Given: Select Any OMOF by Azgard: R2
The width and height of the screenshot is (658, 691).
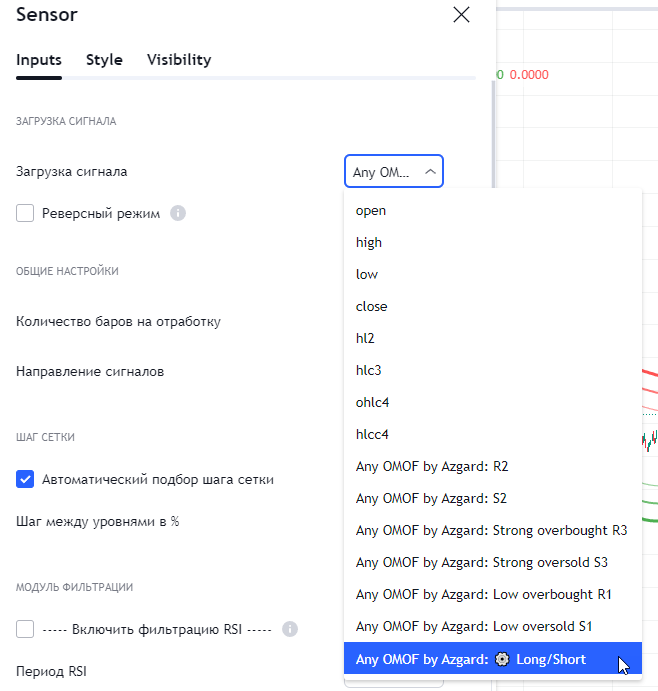Looking at the screenshot, I should pos(432,466).
